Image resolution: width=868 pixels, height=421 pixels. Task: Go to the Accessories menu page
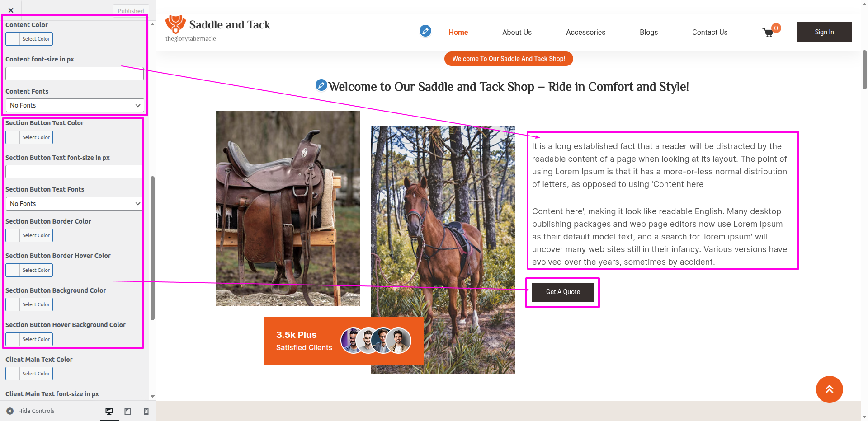[585, 33]
